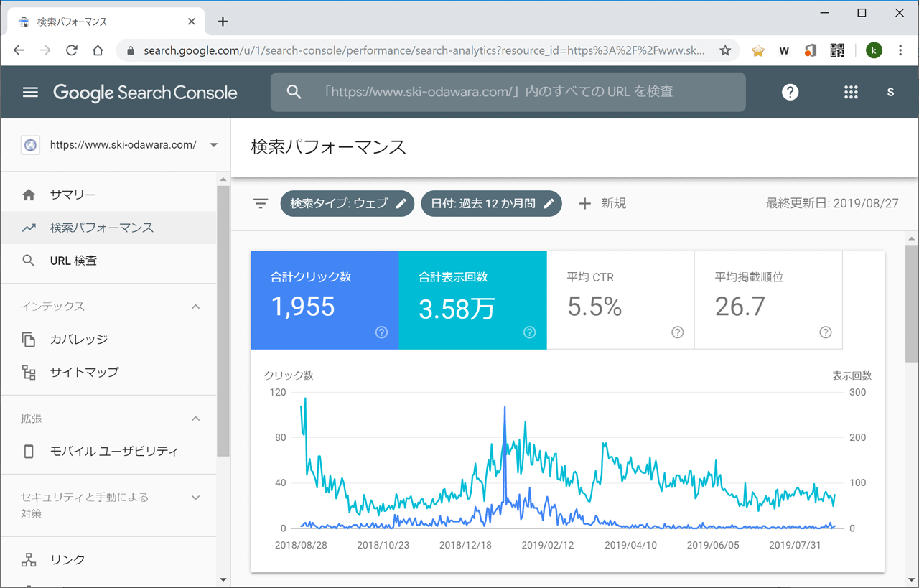Collapse the インデックス section
The height and width of the screenshot is (588, 919).
195,307
